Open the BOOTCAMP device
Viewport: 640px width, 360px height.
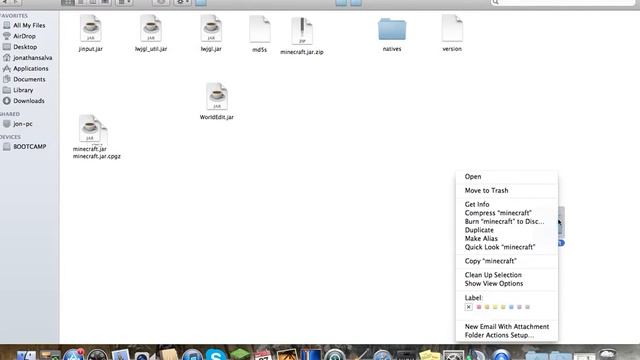[x=29, y=147]
